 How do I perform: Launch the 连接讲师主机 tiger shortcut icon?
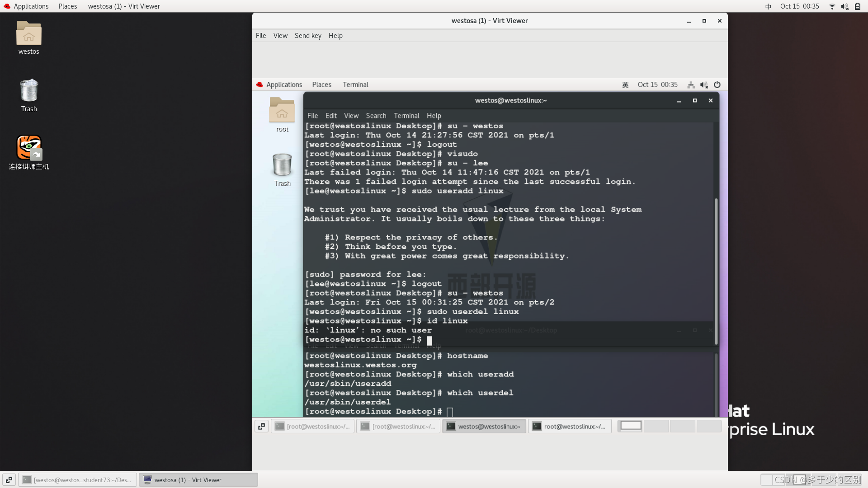tap(28, 148)
